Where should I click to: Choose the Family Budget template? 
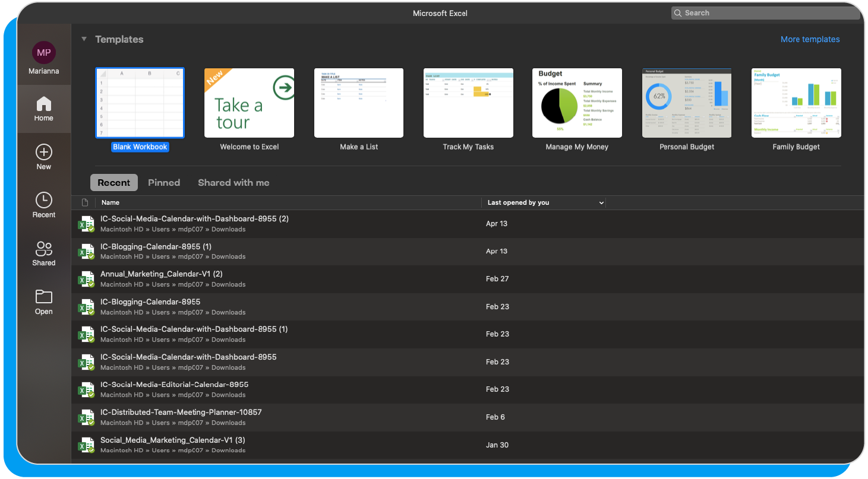click(796, 103)
